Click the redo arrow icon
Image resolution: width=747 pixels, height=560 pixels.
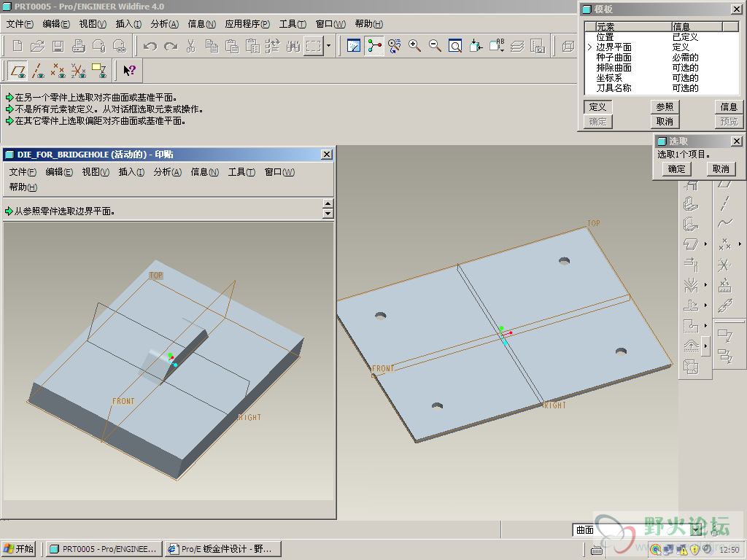tap(171, 46)
